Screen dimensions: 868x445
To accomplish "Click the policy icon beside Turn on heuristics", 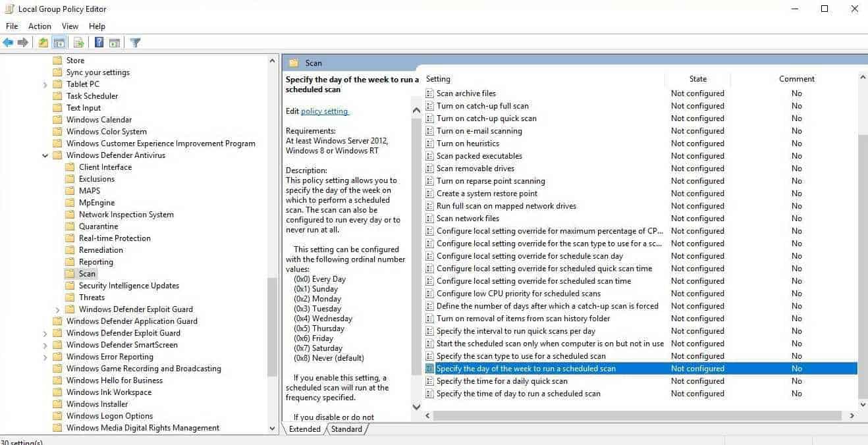I will [430, 144].
